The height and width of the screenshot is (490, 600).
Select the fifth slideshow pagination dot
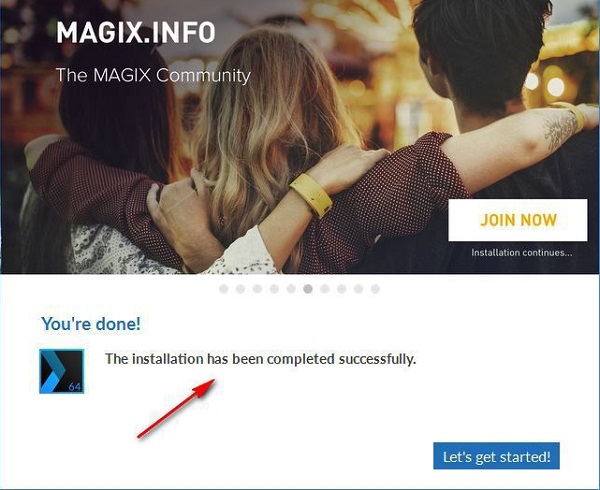[x=291, y=289]
